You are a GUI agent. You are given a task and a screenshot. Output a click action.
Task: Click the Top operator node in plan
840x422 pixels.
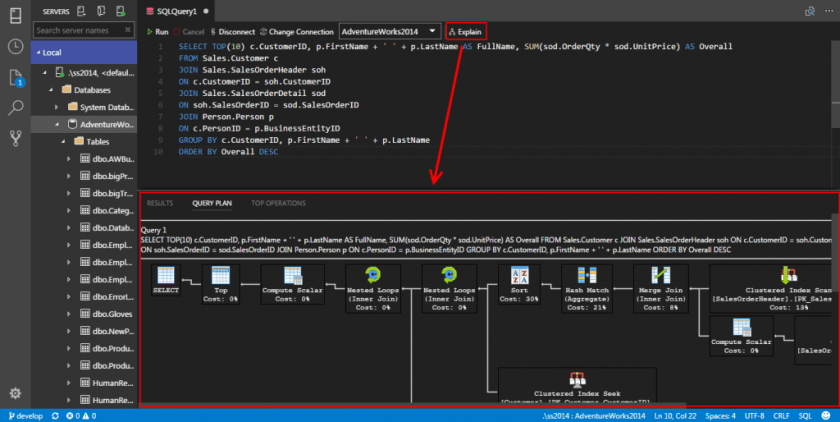[221, 284]
